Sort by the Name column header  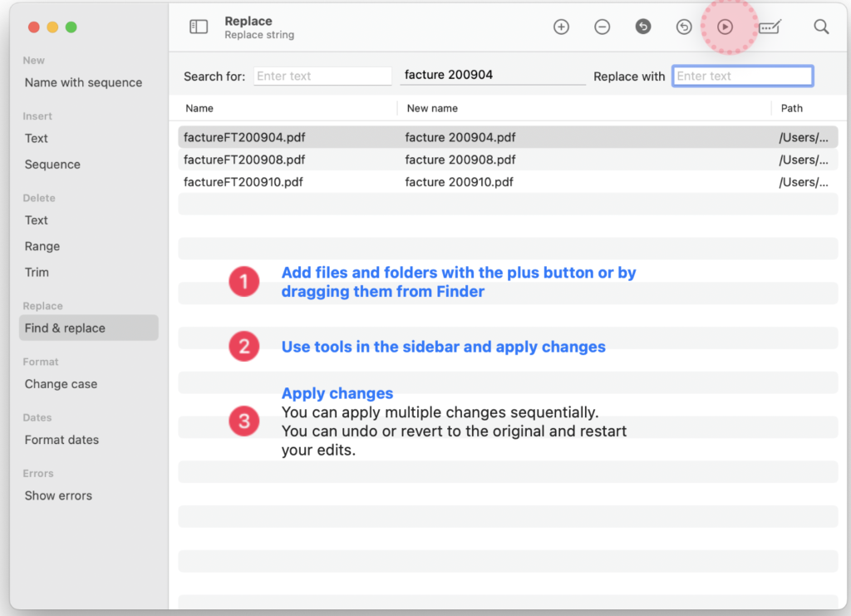pyautogui.click(x=199, y=108)
